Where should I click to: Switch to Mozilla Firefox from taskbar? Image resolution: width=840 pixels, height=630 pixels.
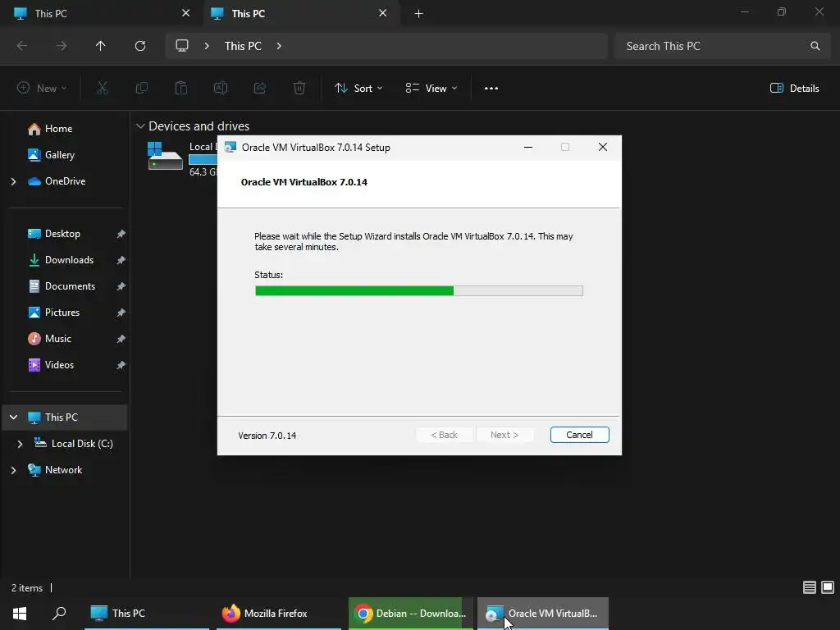279,614
